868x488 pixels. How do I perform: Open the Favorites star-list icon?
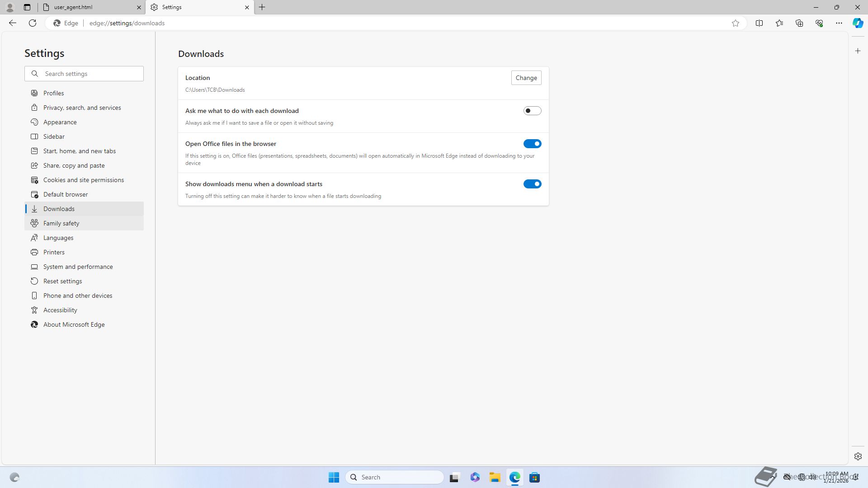[x=779, y=23]
